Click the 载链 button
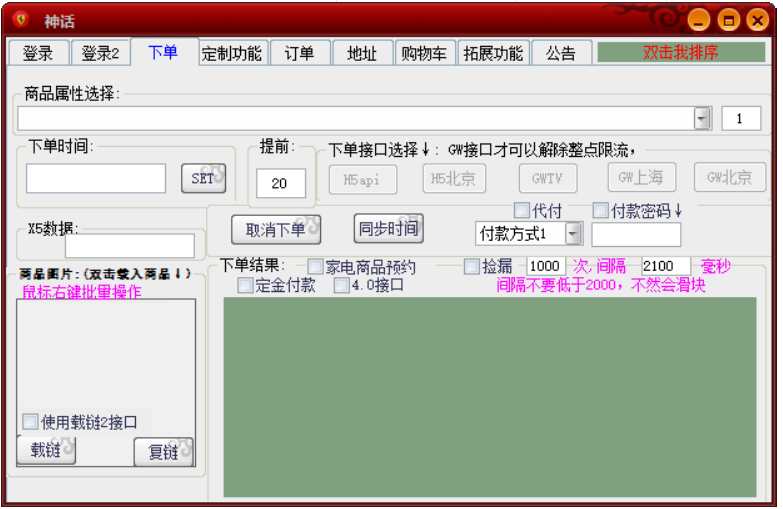 coord(46,451)
